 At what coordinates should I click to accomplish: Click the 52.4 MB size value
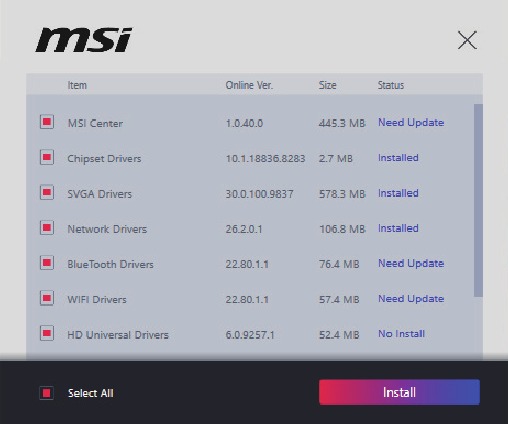(x=339, y=335)
